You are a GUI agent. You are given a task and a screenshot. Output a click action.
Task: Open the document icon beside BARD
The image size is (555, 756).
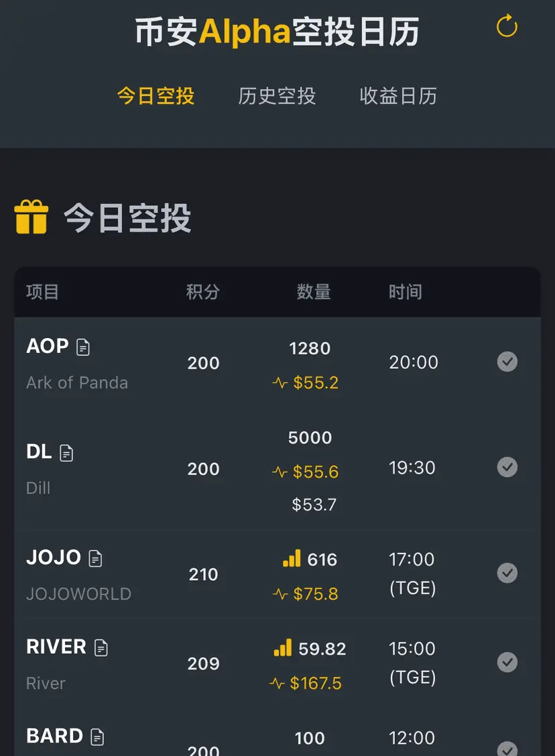[x=97, y=737]
